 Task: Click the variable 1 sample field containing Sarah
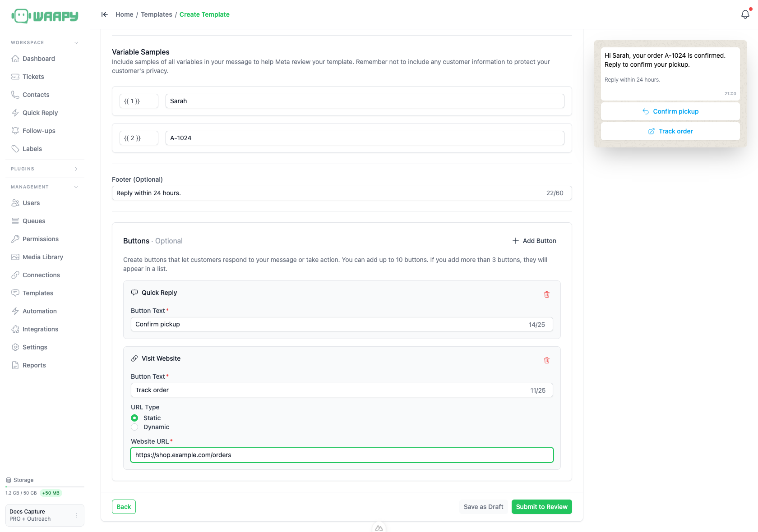click(x=365, y=101)
